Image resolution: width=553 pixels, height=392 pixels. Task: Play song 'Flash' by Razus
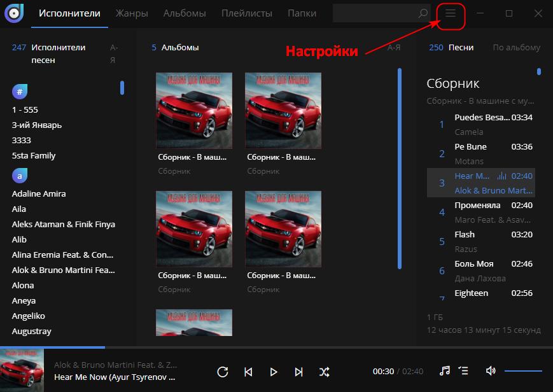(481, 242)
